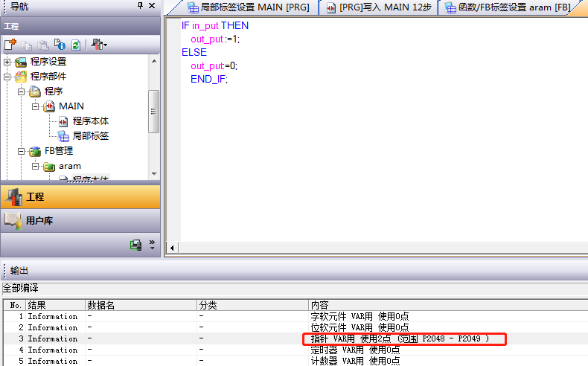
Task: Select the aram function block item
Action: tap(69, 166)
